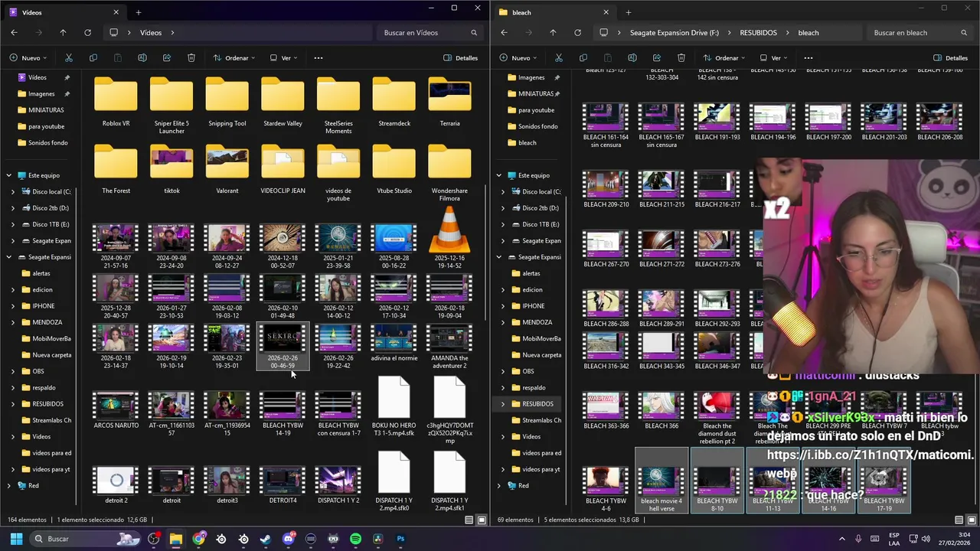Open Photoshop from the taskbar

(x=400, y=539)
